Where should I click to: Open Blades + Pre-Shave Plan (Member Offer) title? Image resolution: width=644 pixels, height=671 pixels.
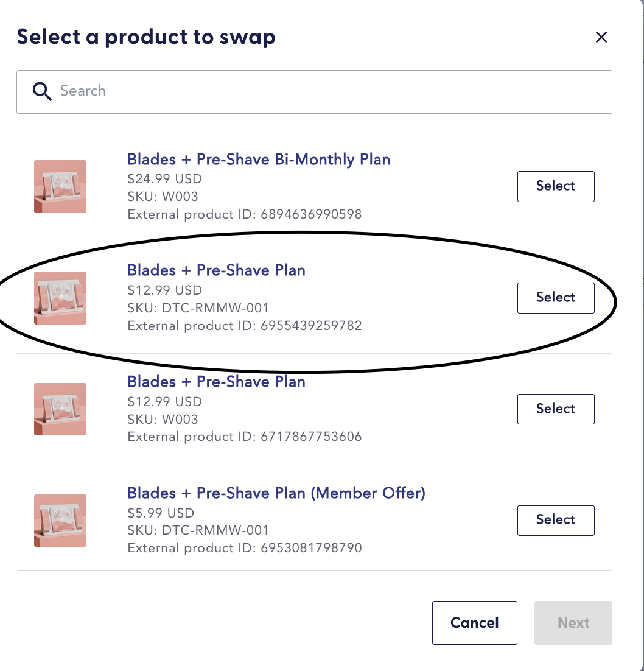point(276,493)
